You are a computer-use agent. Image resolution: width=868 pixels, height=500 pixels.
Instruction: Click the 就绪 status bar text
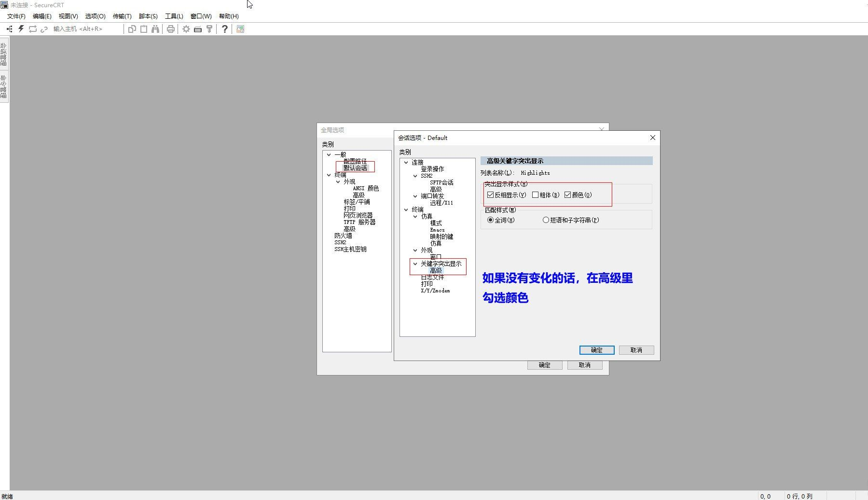click(7, 496)
